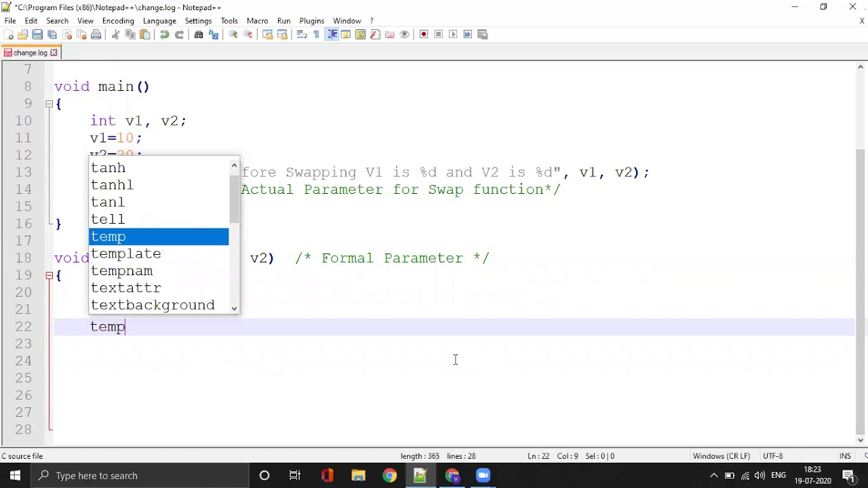Open the File menu
This screenshot has width=868, height=488.
[x=10, y=21]
